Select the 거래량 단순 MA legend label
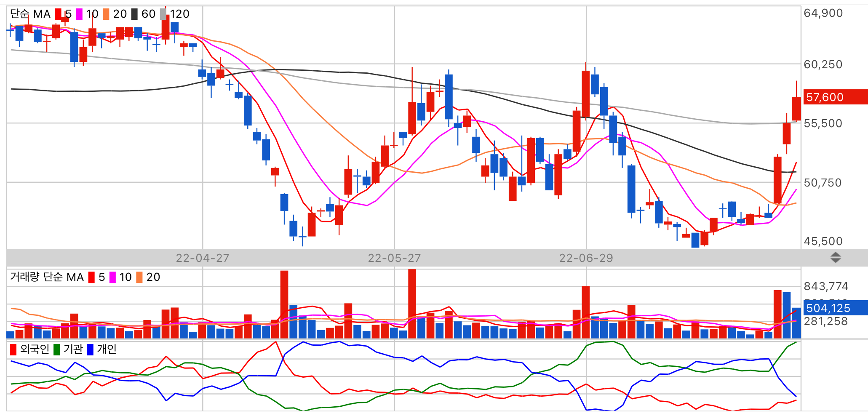 [47, 277]
